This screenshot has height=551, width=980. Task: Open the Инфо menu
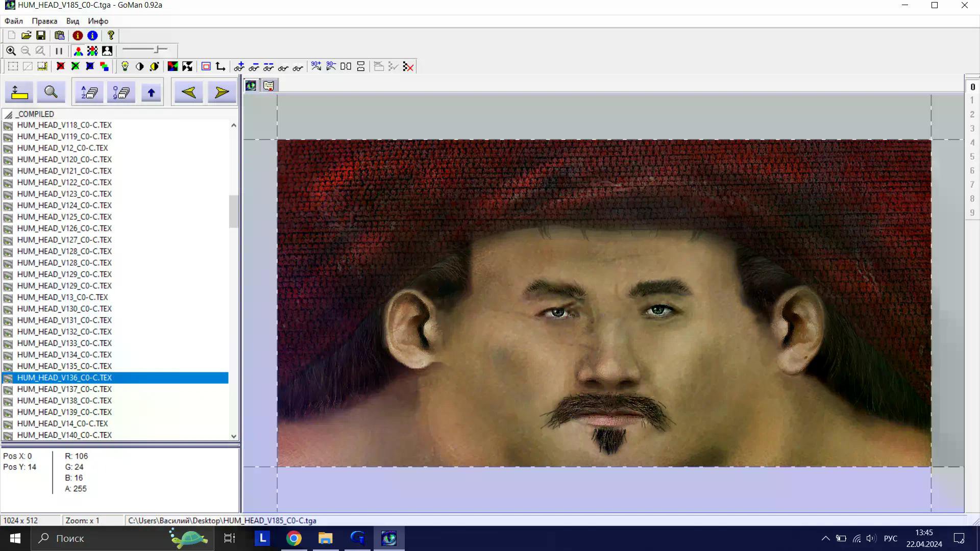click(x=98, y=21)
